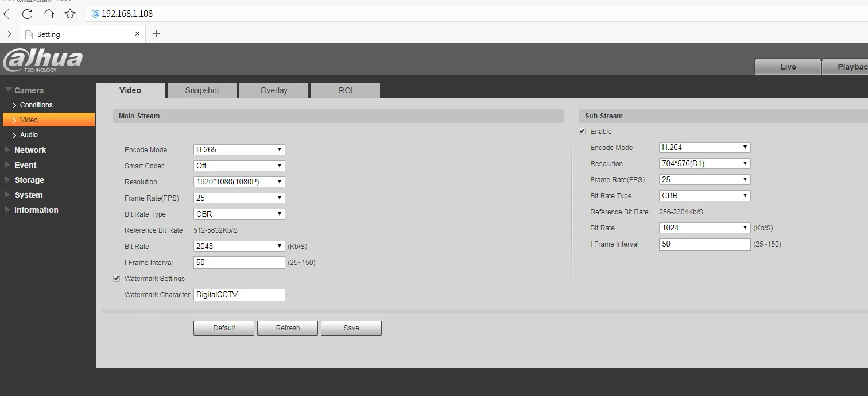Select the Setting browser tab
This screenshot has height=396, width=868.
pyautogui.click(x=82, y=34)
